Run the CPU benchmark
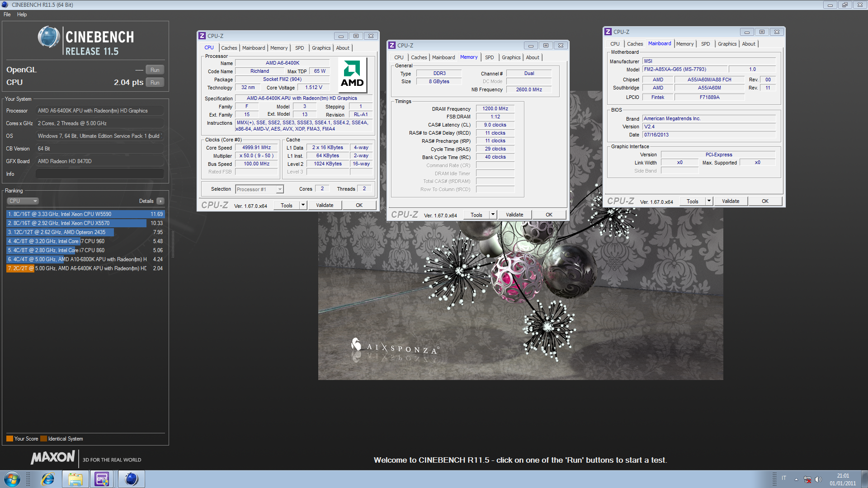Image resolution: width=868 pixels, height=488 pixels. [155, 83]
